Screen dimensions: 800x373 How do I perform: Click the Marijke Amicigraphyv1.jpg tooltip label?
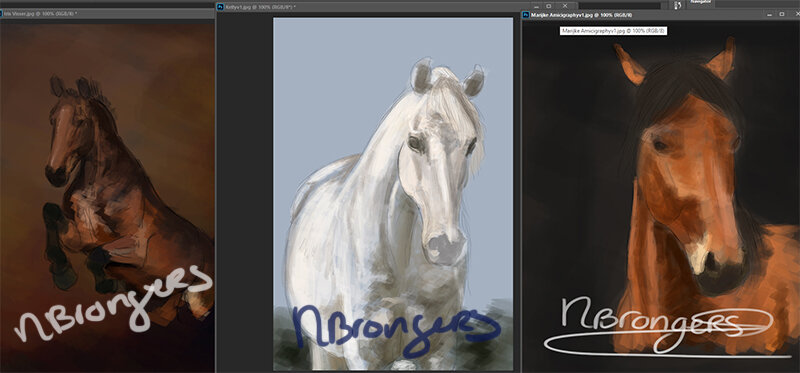pos(613,31)
